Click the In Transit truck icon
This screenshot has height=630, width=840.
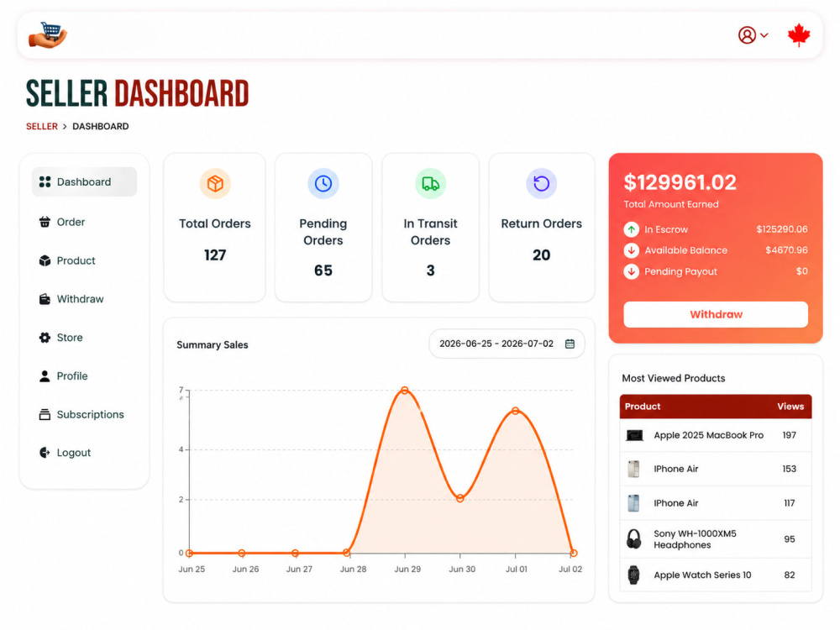coord(431,183)
